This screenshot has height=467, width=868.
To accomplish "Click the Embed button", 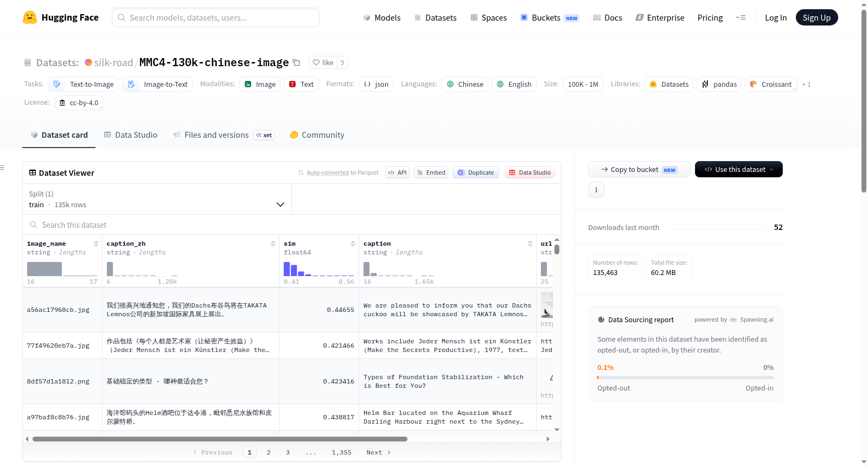I will [431, 172].
